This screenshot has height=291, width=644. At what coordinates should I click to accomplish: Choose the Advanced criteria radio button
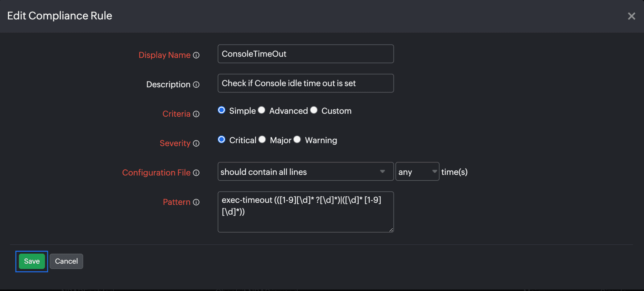tap(261, 110)
